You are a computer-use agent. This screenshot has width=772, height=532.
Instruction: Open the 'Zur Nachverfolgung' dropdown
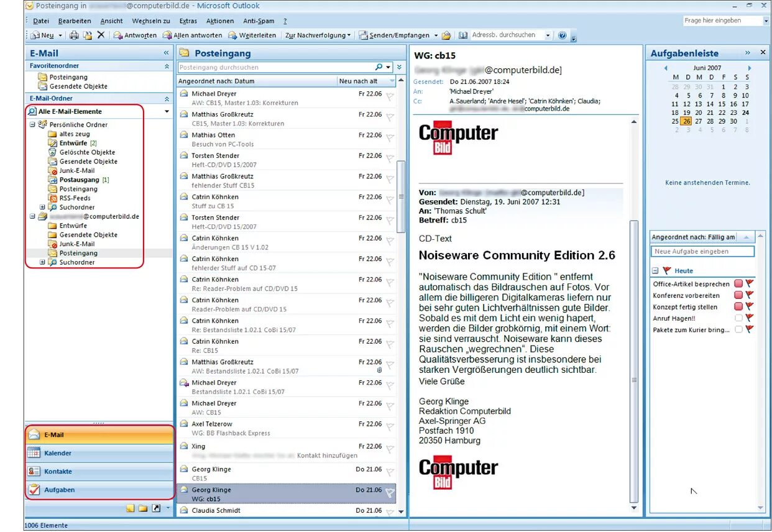318,35
